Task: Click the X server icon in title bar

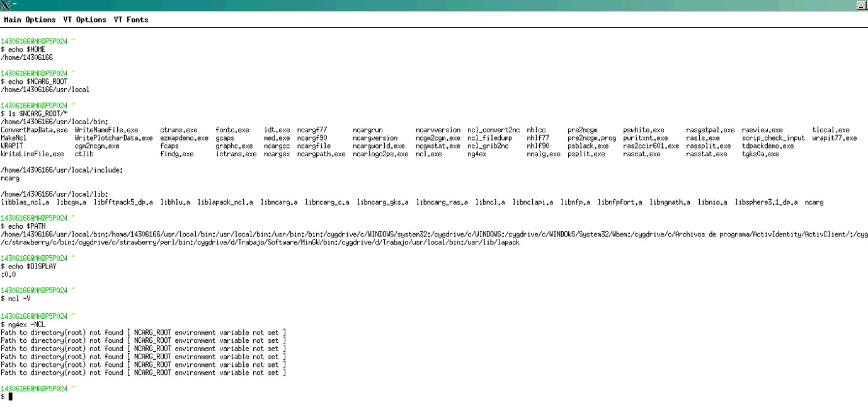Action: point(6,5)
